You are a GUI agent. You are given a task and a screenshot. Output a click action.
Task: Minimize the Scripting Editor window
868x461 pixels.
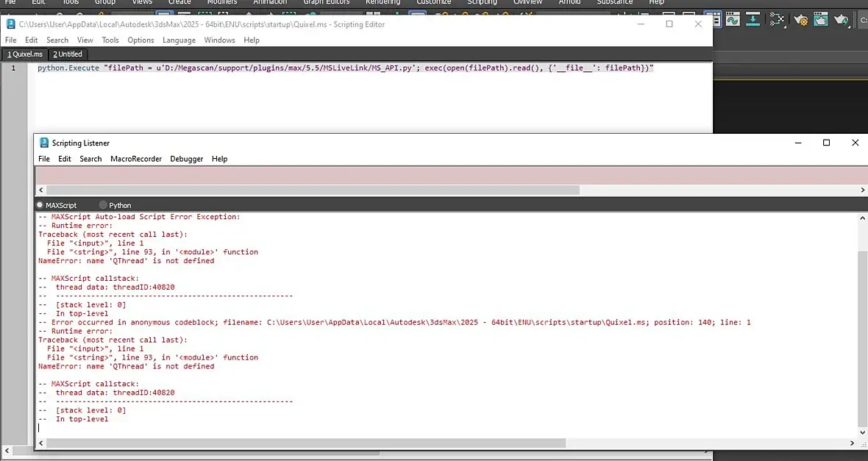pos(641,24)
